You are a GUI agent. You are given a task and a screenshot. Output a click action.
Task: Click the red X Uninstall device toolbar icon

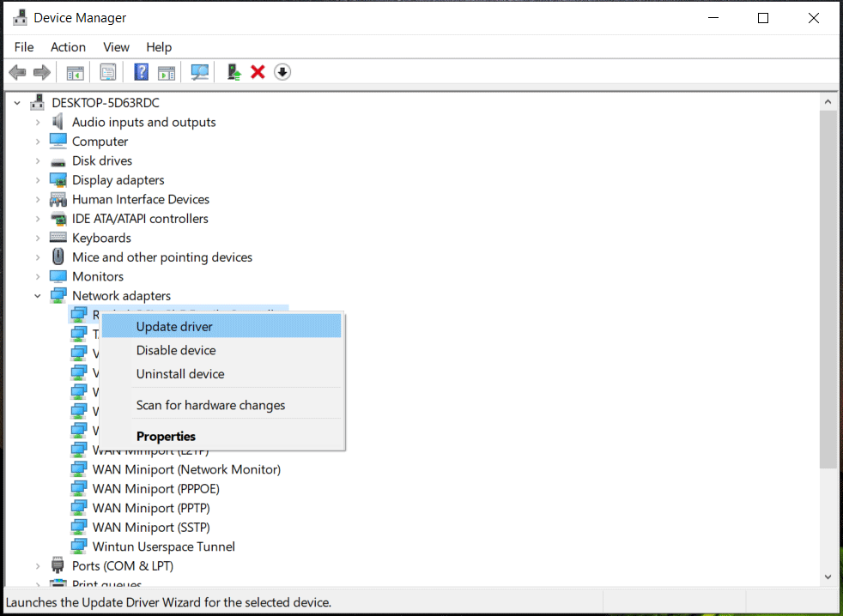(258, 72)
